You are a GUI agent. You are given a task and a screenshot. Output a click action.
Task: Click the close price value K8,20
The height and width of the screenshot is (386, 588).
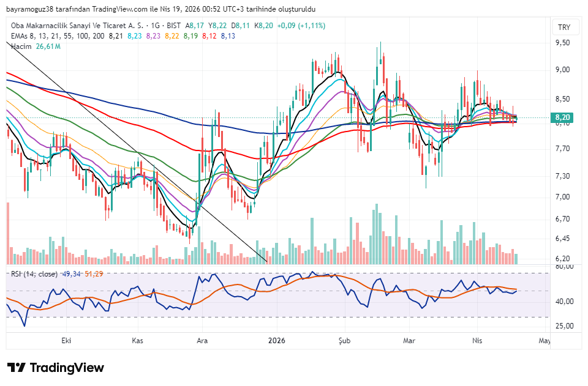coord(263,26)
